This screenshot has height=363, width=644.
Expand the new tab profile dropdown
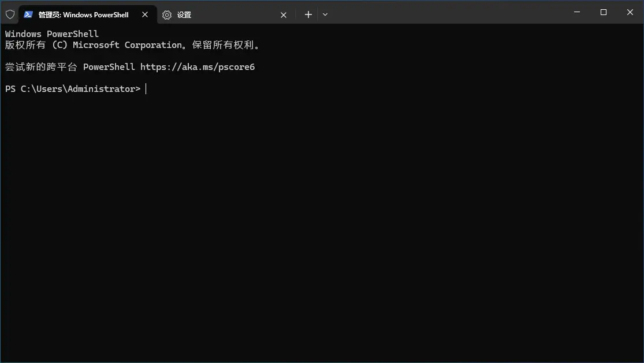point(325,14)
